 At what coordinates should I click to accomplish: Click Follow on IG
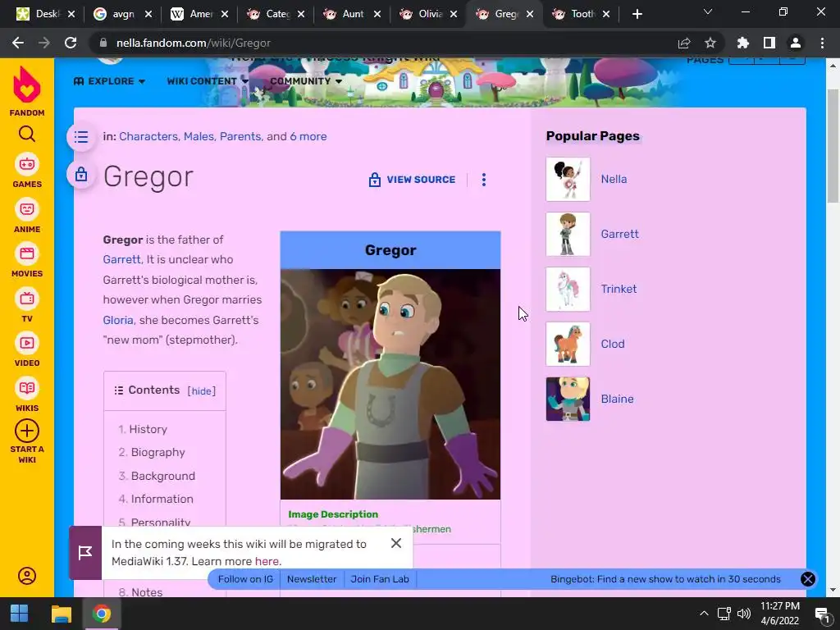[x=245, y=579]
